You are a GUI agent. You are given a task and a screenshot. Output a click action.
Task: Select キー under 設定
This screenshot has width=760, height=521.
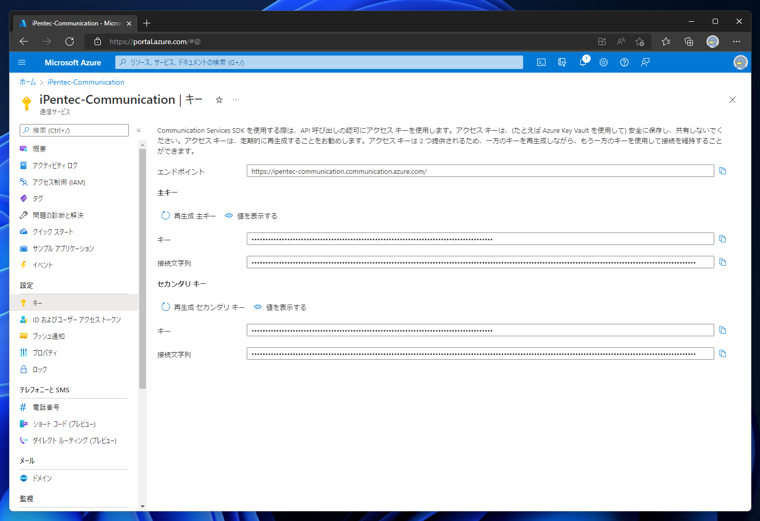(74, 303)
